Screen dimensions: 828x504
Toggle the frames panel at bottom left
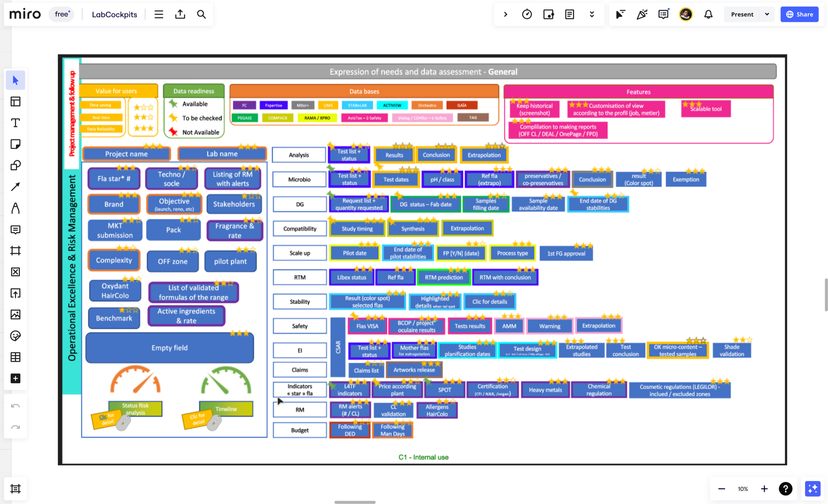[16, 488]
